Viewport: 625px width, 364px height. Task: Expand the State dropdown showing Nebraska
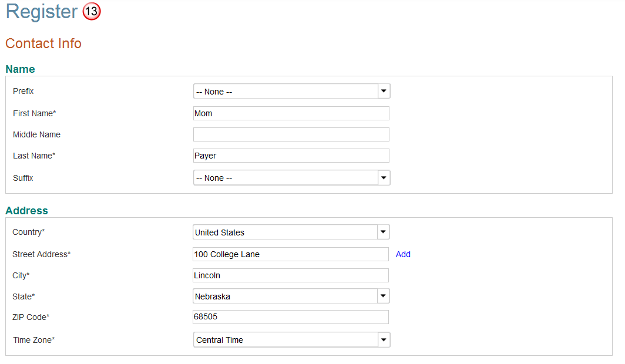[291, 296]
